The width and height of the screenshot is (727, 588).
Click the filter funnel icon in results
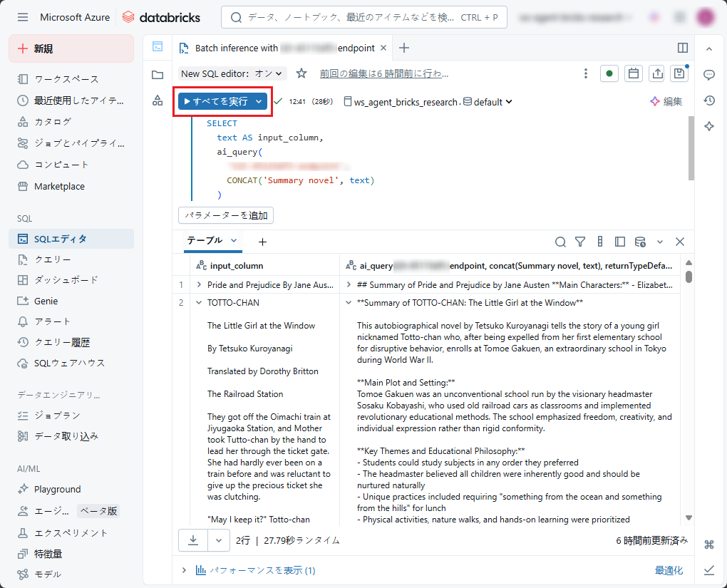coord(580,242)
